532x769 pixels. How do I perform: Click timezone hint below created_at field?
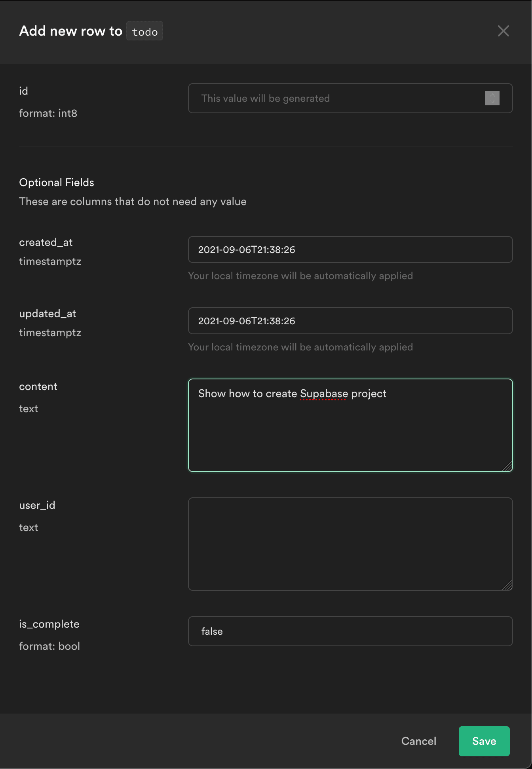(300, 276)
